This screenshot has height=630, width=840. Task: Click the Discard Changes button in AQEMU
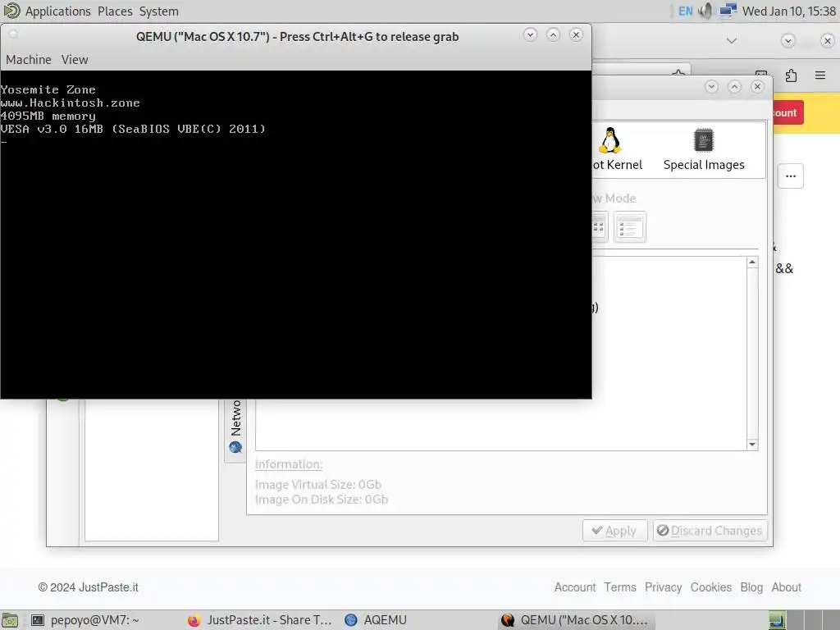click(710, 531)
